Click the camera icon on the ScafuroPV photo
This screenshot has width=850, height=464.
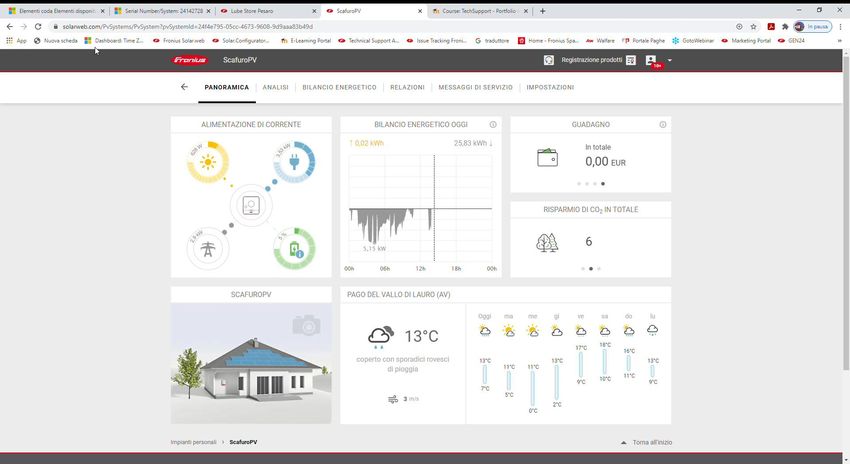307,325
